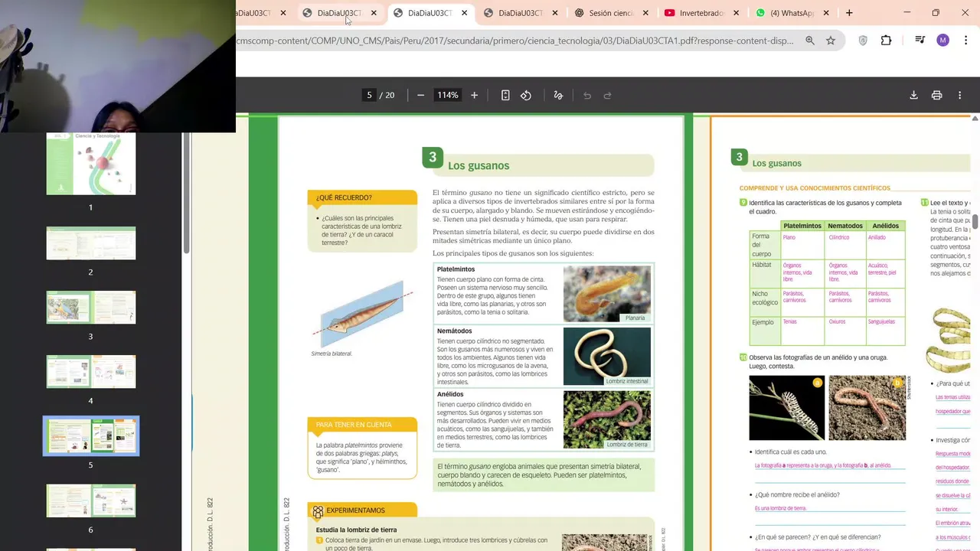
Task: Close the active DiaDiaU03CT tab
Action: (x=464, y=13)
